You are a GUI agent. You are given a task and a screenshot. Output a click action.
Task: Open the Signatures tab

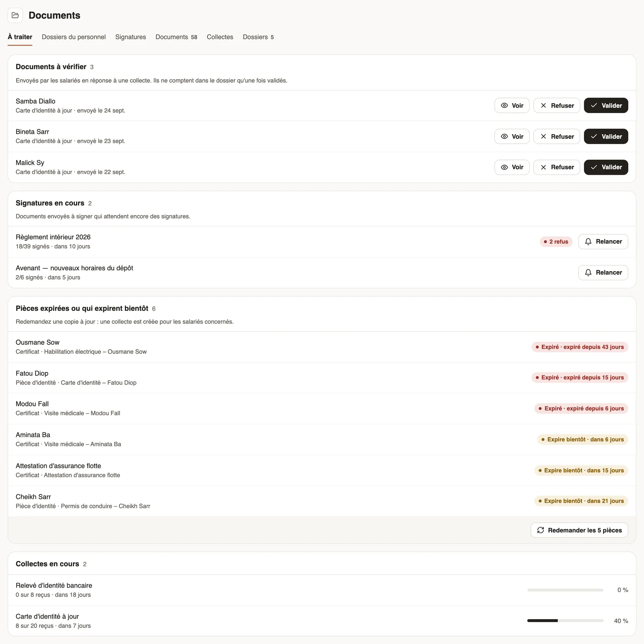(130, 37)
